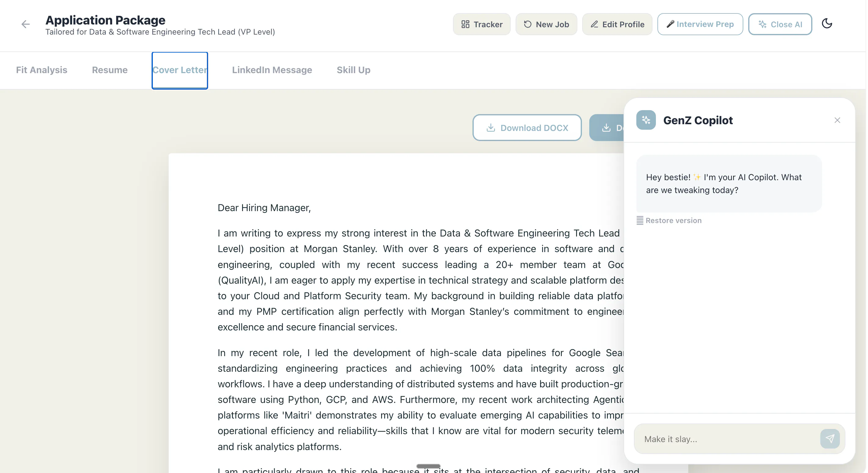Screen dimensions: 868x473
Task: Select the Cover Letter tab
Action: (x=180, y=70)
